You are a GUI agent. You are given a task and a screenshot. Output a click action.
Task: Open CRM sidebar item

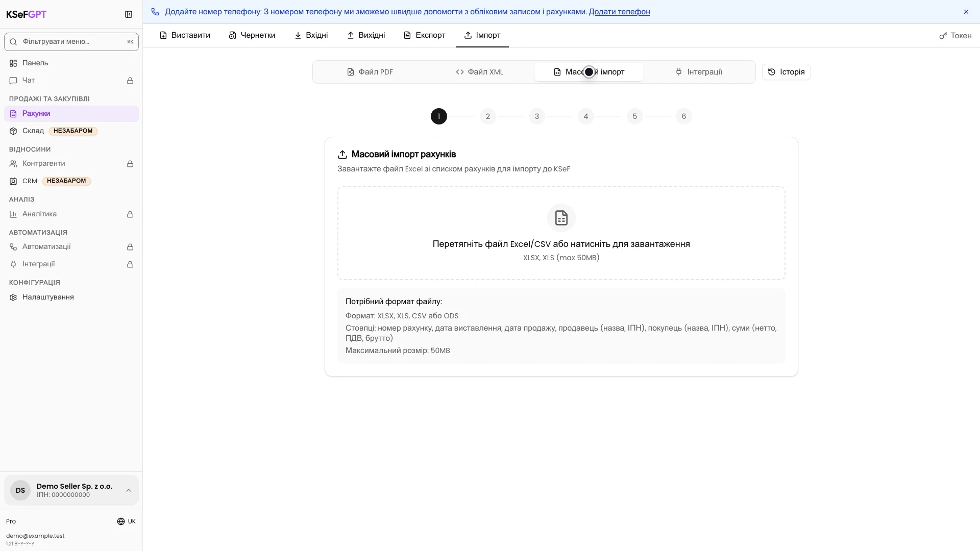[x=71, y=181]
